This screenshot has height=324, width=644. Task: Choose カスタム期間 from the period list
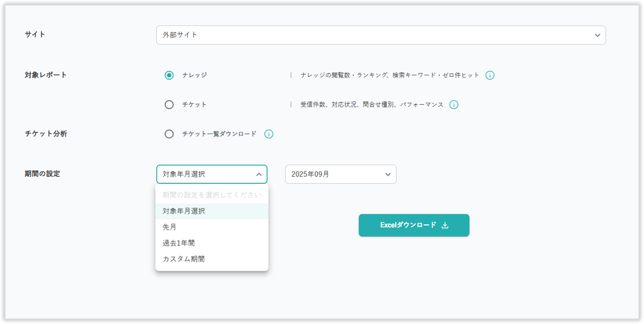pyautogui.click(x=184, y=259)
